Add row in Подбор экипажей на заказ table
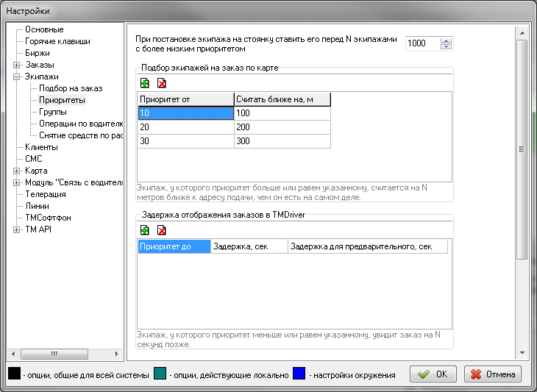 (144, 83)
